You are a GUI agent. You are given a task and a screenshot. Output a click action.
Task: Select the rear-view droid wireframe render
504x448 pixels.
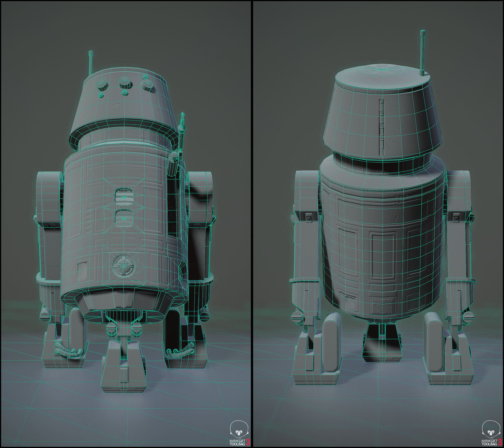[x=378, y=224]
